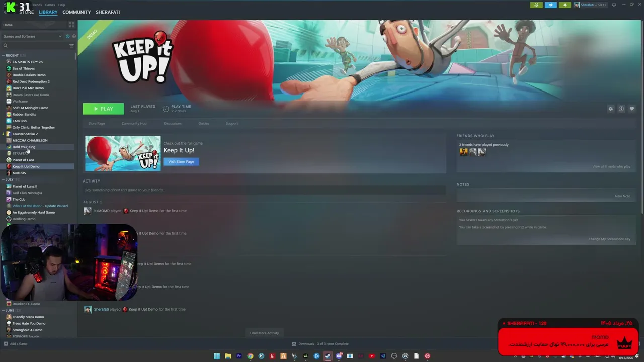Add game to favorites heart icon

point(632,109)
